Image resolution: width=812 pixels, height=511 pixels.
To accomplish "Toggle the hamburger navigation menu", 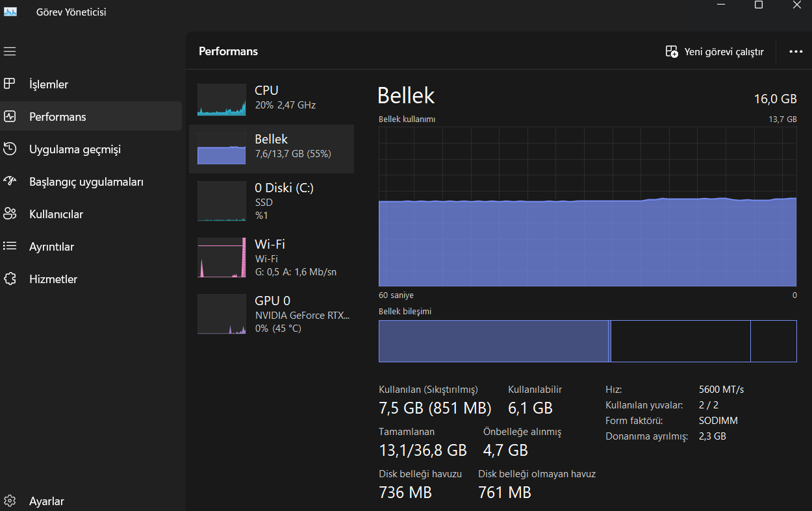I will [x=10, y=51].
